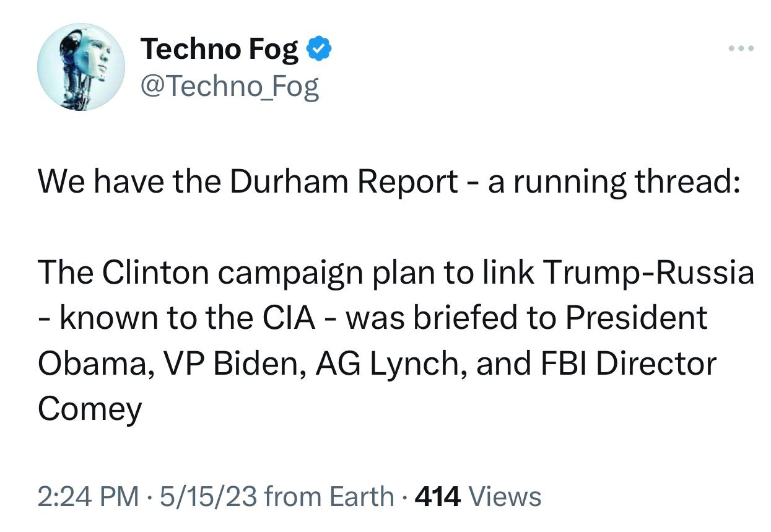
Task: Open the three-dot more options menu
Action: [741, 48]
